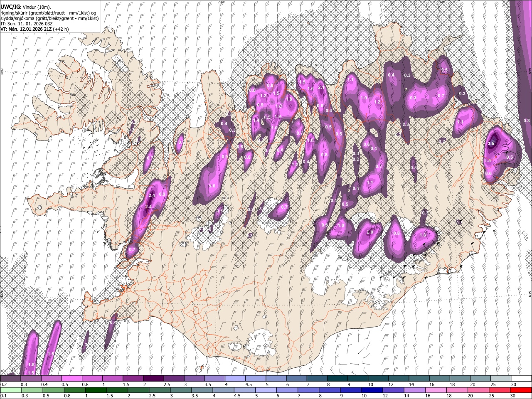Click the 2.1 precipitation value on the north coast
Viewport: 532px width, 399px height.
(x=321, y=88)
